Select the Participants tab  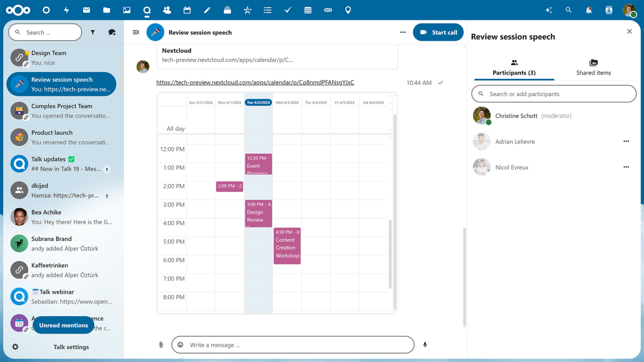point(514,67)
